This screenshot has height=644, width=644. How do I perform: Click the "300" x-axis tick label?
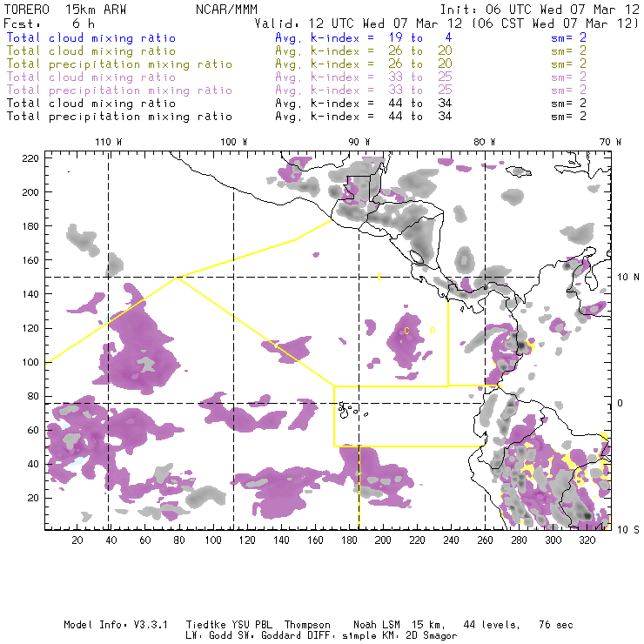coord(553,540)
